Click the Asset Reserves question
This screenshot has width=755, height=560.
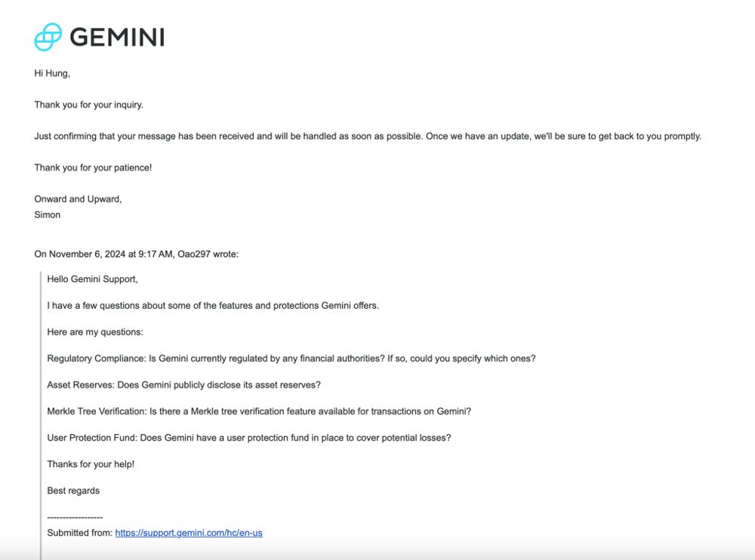(183, 385)
